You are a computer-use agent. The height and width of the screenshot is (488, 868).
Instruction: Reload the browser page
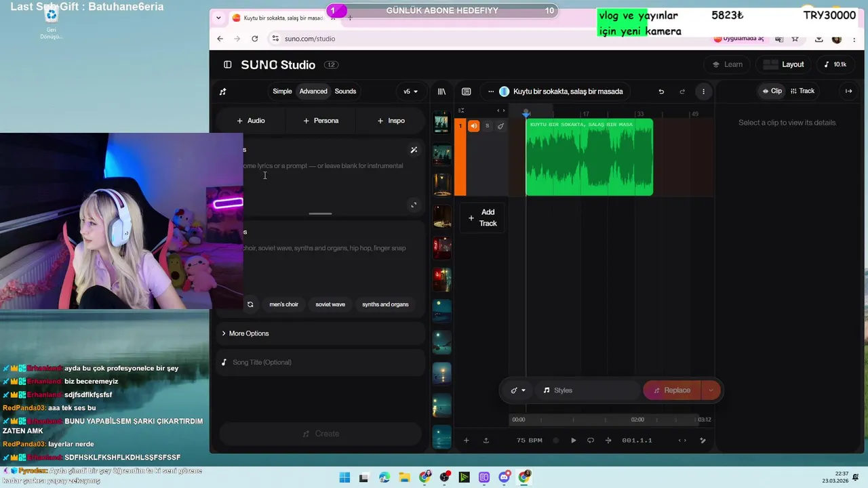(254, 39)
